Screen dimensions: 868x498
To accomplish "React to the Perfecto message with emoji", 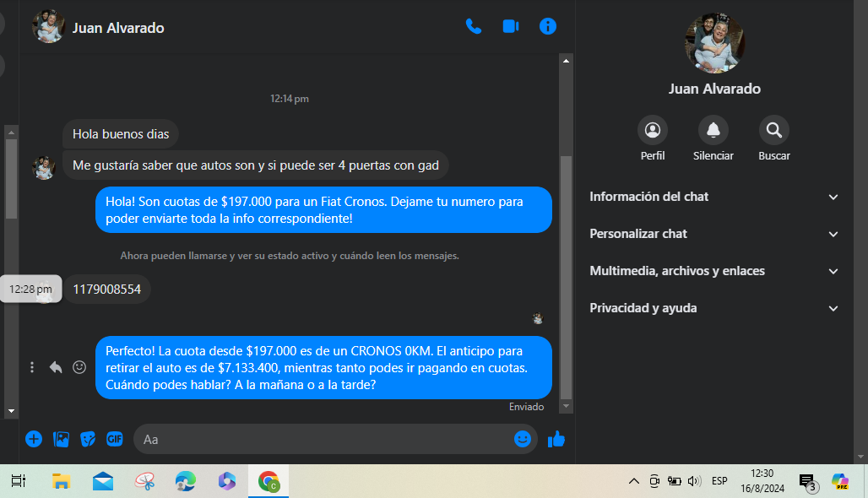I will (x=79, y=367).
